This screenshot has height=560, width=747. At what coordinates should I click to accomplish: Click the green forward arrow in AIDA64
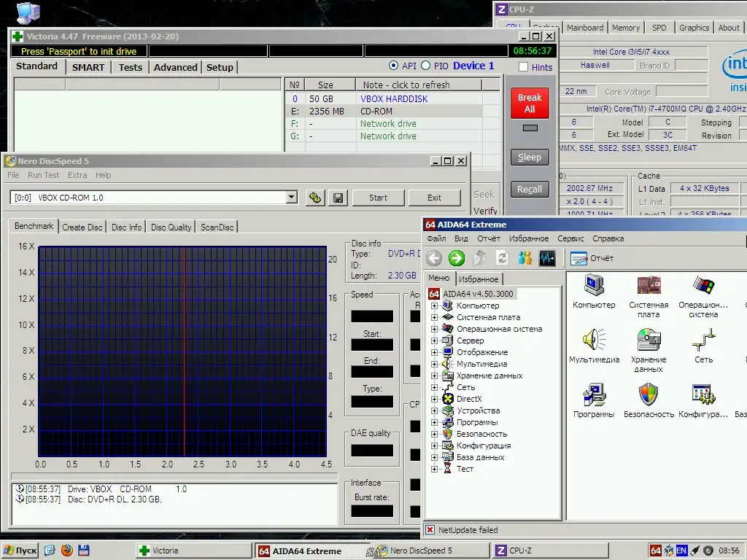click(456, 257)
